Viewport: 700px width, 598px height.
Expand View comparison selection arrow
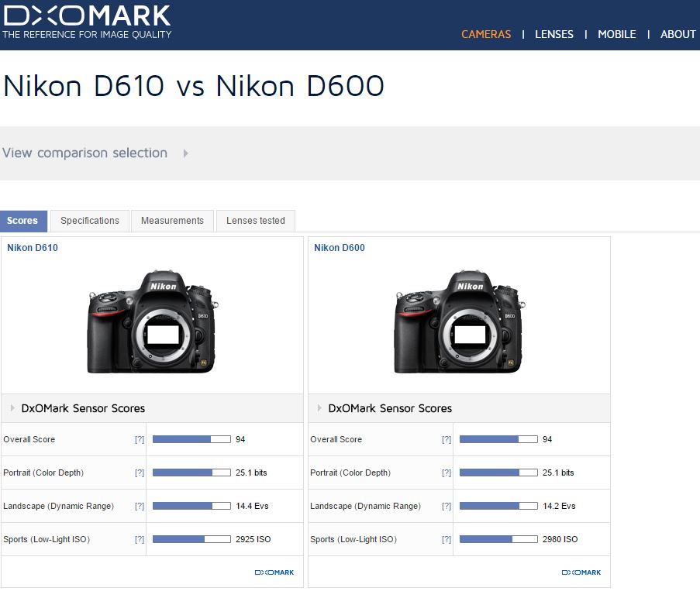(x=186, y=153)
